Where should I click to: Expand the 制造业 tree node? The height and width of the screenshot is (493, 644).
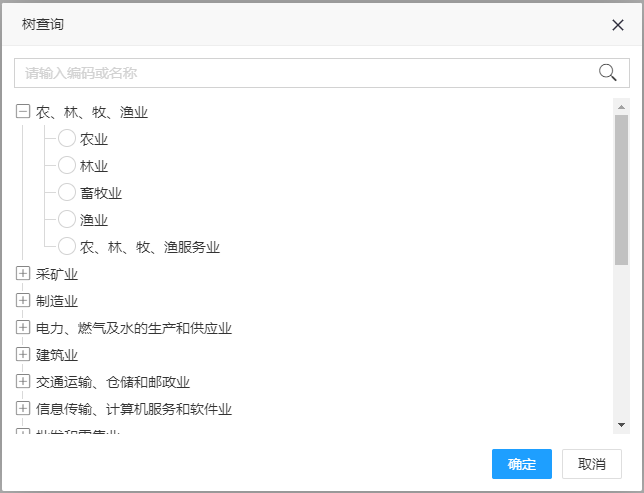[x=23, y=301]
